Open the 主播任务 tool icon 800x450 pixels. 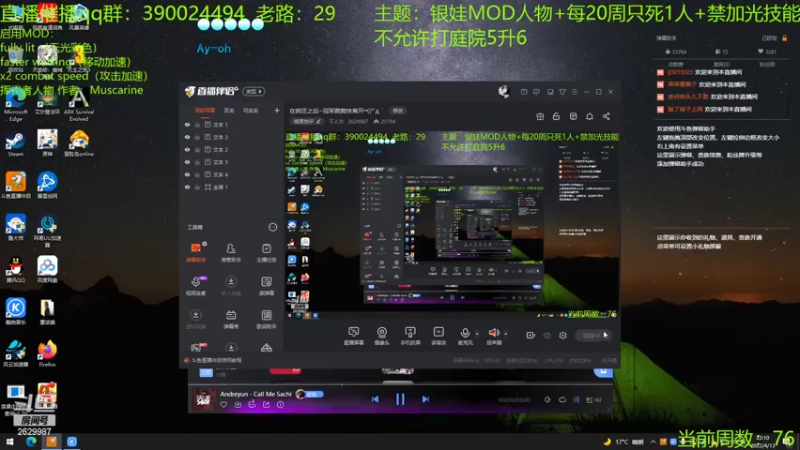pos(266,252)
